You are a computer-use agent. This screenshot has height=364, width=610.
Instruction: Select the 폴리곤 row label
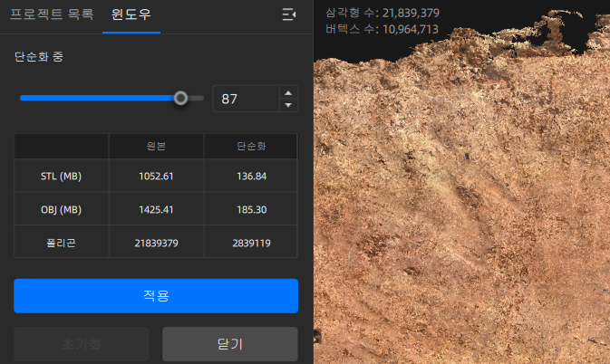(61, 243)
